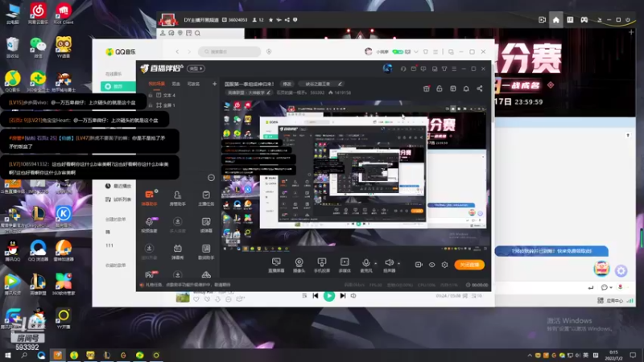Select the green highlighted item in QQ音乐 sidebar
Viewport: 644px width, 362px height.
[118, 86]
